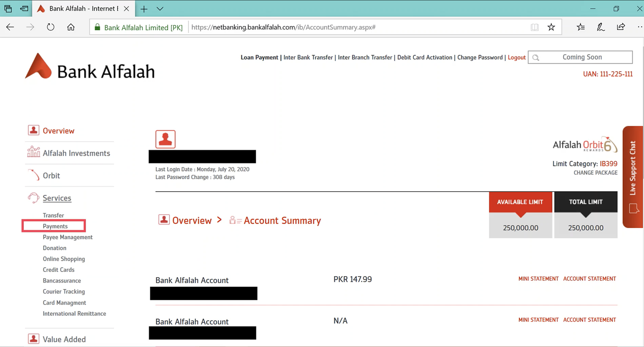644x347 pixels.
Task: Open the Favorites hub icon
Action: pyautogui.click(x=580, y=27)
